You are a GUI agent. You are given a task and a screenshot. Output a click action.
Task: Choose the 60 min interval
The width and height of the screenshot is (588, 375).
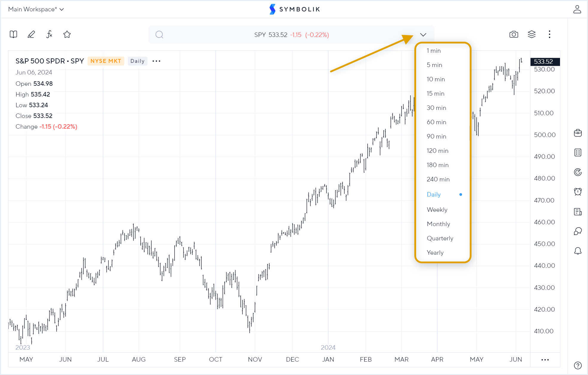point(436,122)
